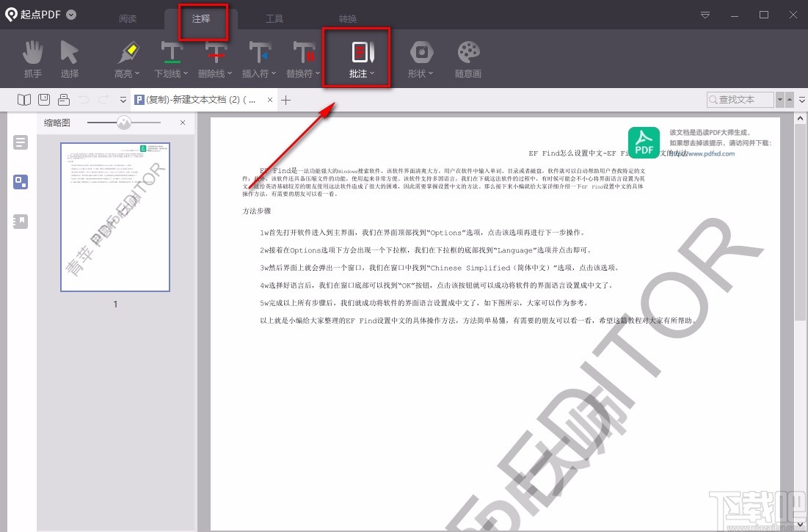Redo the last action
The height and width of the screenshot is (532, 808).
tap(103, 99)
